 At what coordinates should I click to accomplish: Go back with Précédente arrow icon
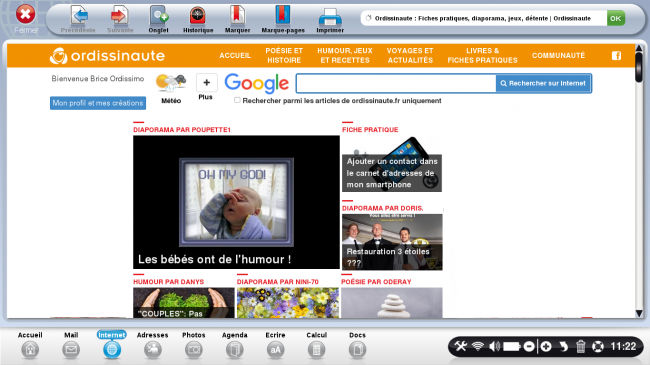click(78, 16)
